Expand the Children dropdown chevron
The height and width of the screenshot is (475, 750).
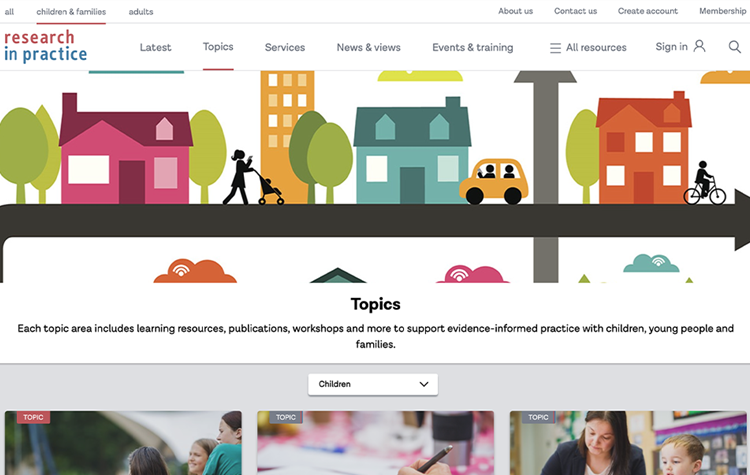tap(424, 384)
